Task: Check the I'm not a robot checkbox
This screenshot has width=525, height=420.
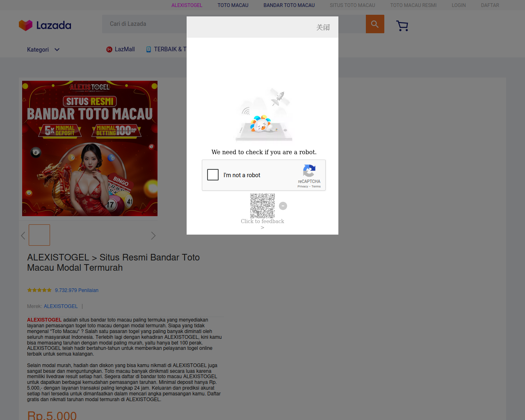Action: pos(213,175)
